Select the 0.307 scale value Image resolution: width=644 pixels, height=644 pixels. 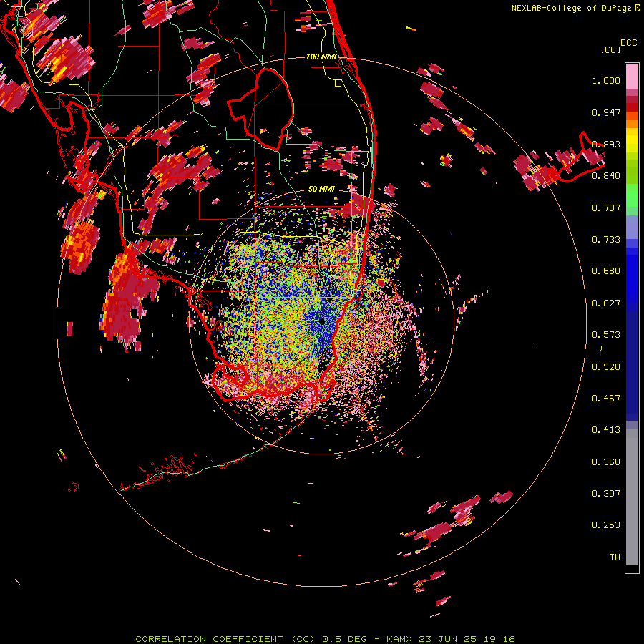click(x=606, y=494)
